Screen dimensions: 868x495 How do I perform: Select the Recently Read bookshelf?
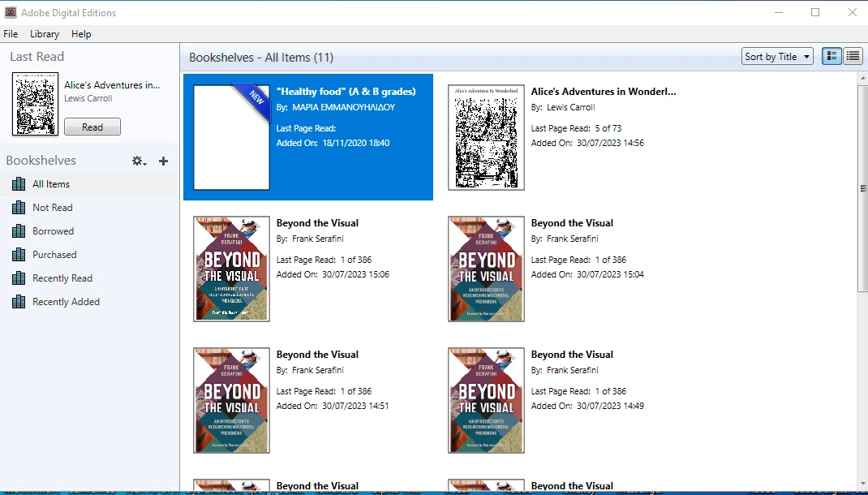88,278
